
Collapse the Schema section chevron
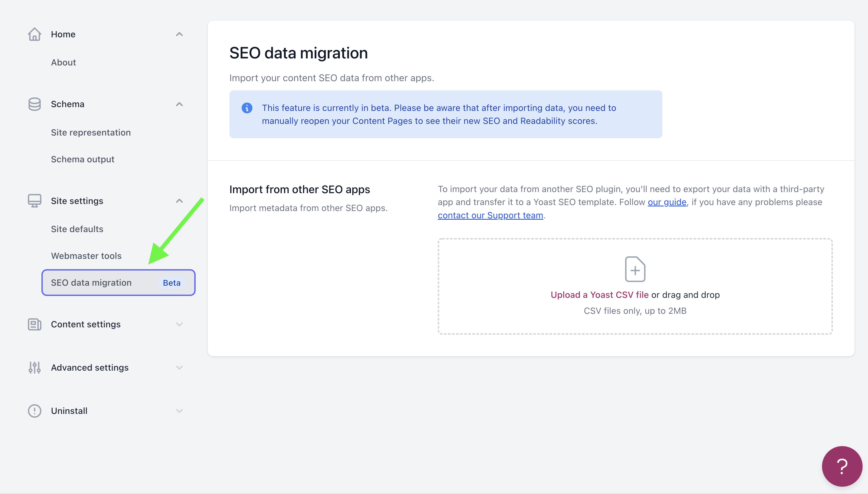pyautogui.click(x=179, y=104)
